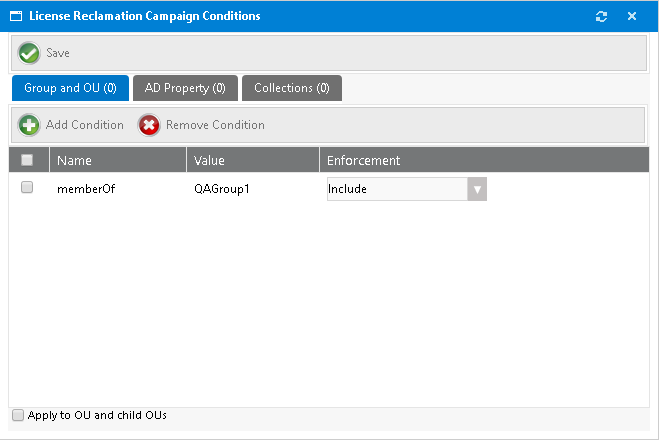Image resolution: width=659 pixels, height=440 pixels.
Task: Select the Group and OU tab
Action: (70, 88)
